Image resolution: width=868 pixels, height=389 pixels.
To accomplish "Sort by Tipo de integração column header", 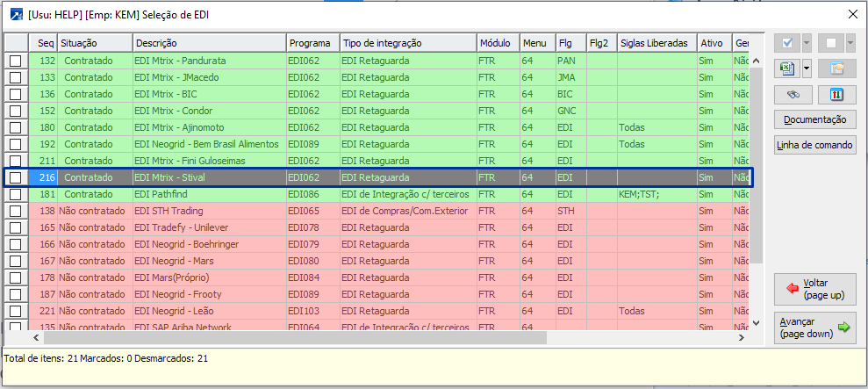I will coord(408,43).
